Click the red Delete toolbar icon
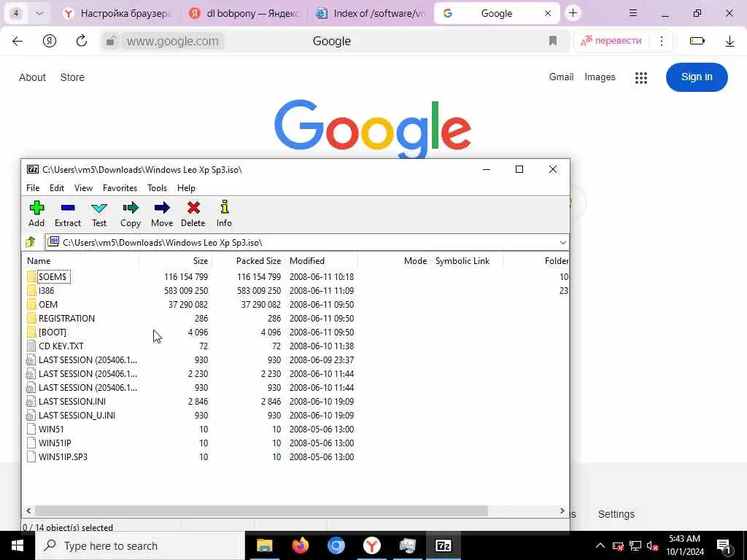Screen dimensions: 747x560 (193, 208)
